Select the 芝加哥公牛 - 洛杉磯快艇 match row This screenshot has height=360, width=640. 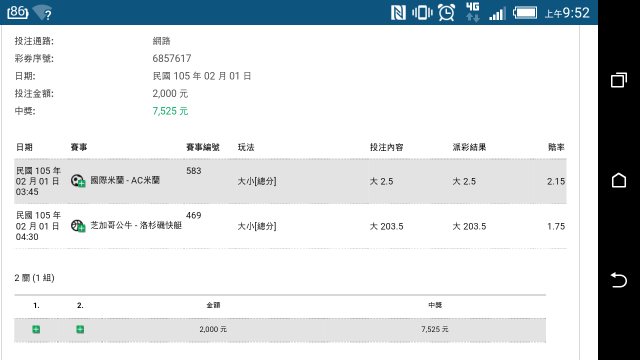pos(290,226)
